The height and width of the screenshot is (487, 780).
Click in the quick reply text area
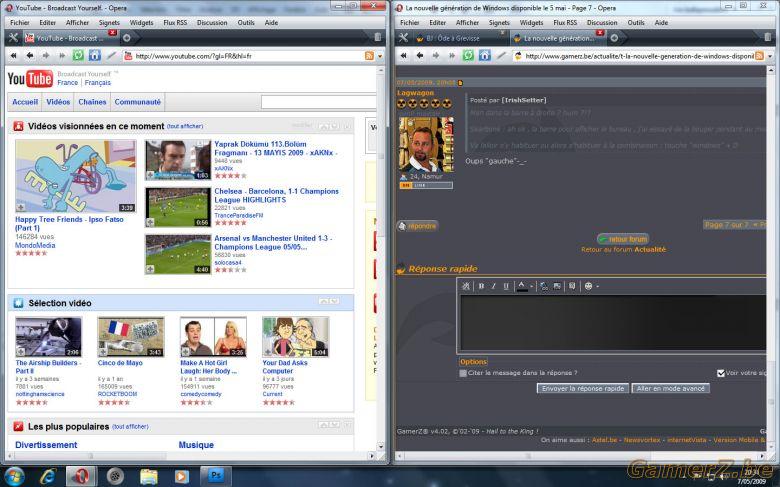613,322
